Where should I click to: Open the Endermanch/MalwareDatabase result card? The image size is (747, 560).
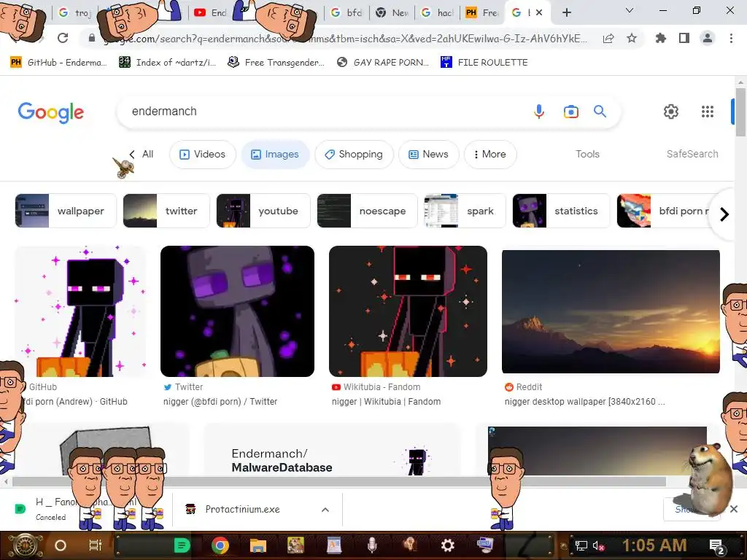tap(333, 449)
